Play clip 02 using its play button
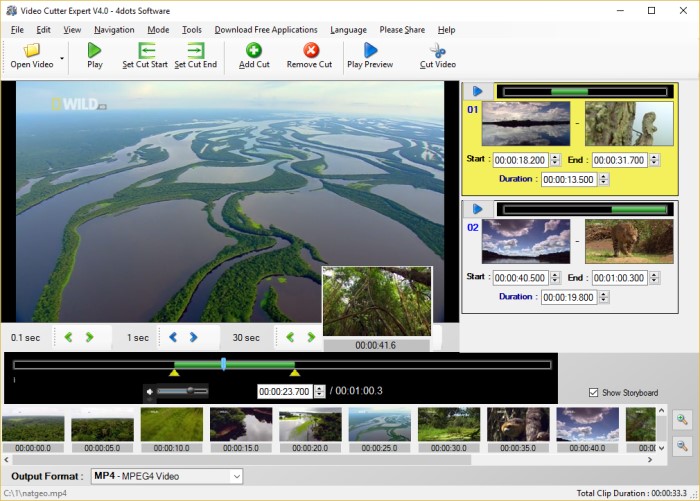 477,209
